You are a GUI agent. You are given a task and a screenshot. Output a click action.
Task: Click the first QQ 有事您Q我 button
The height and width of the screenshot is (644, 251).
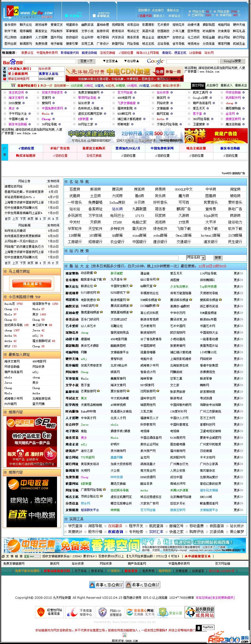point(107,585)
